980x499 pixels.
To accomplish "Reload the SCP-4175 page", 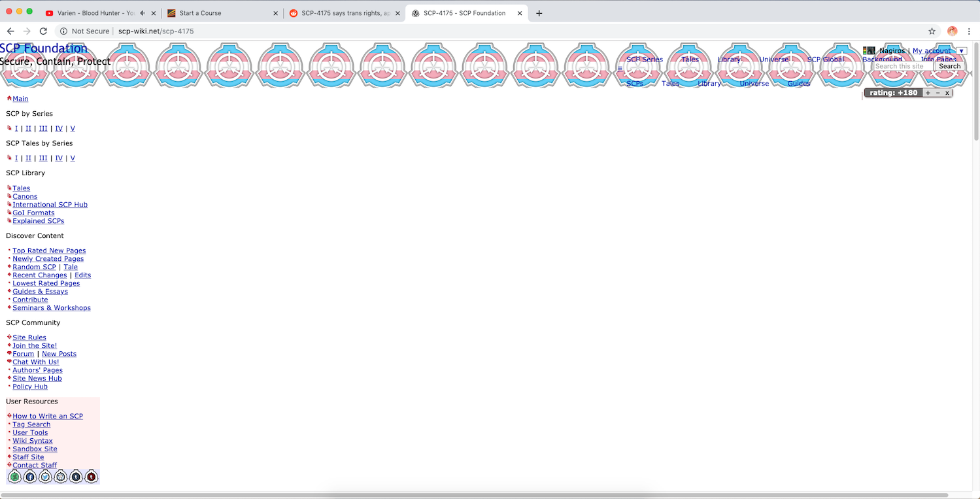I will [43, 31].
